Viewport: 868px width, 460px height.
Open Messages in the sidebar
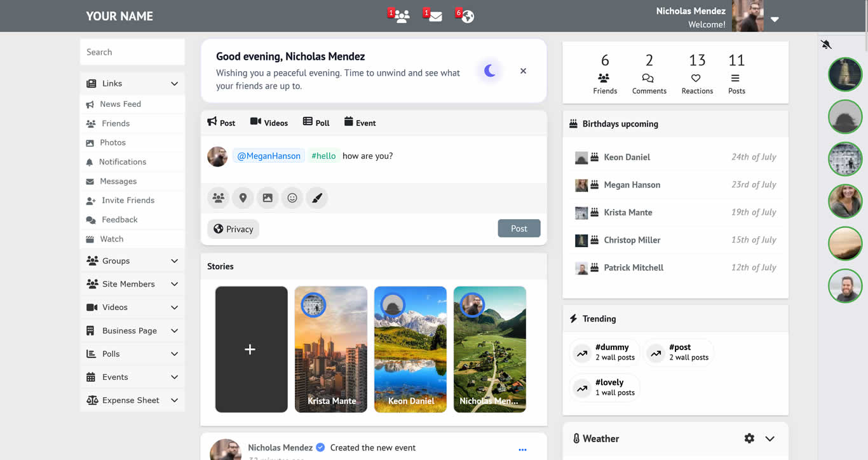132,181
